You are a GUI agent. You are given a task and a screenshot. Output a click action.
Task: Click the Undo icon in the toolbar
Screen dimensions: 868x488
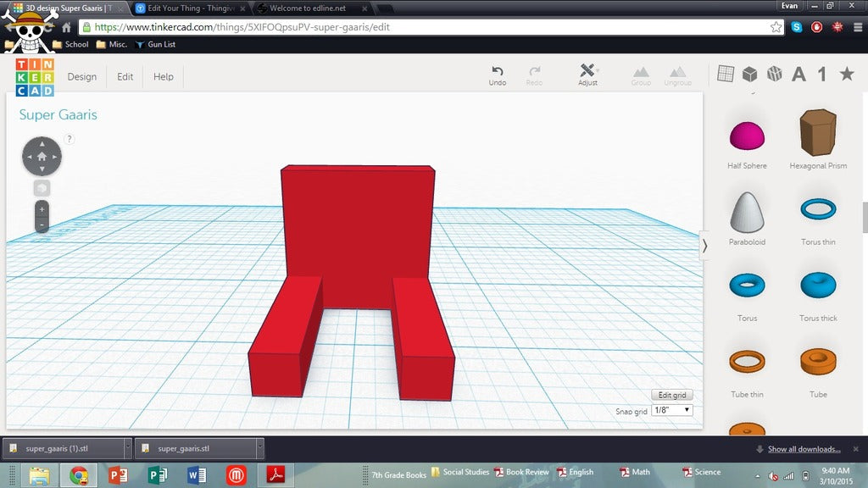(497, 72)
